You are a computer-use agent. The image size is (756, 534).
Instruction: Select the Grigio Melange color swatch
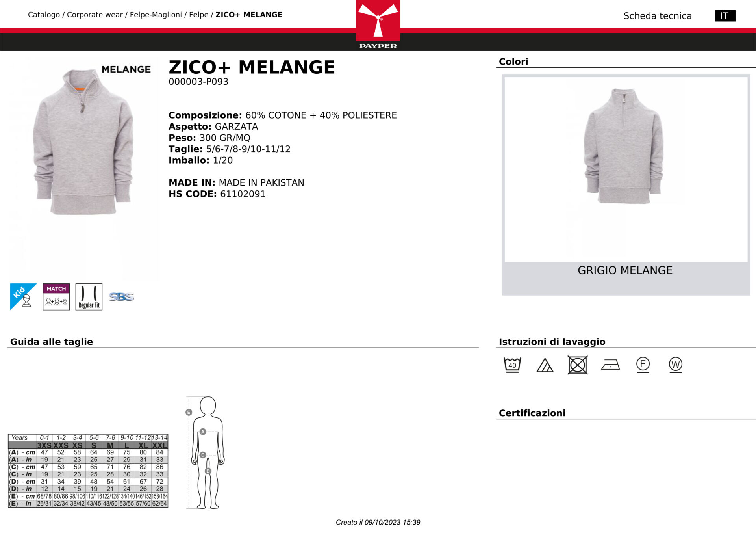click(x=626, y=185)
